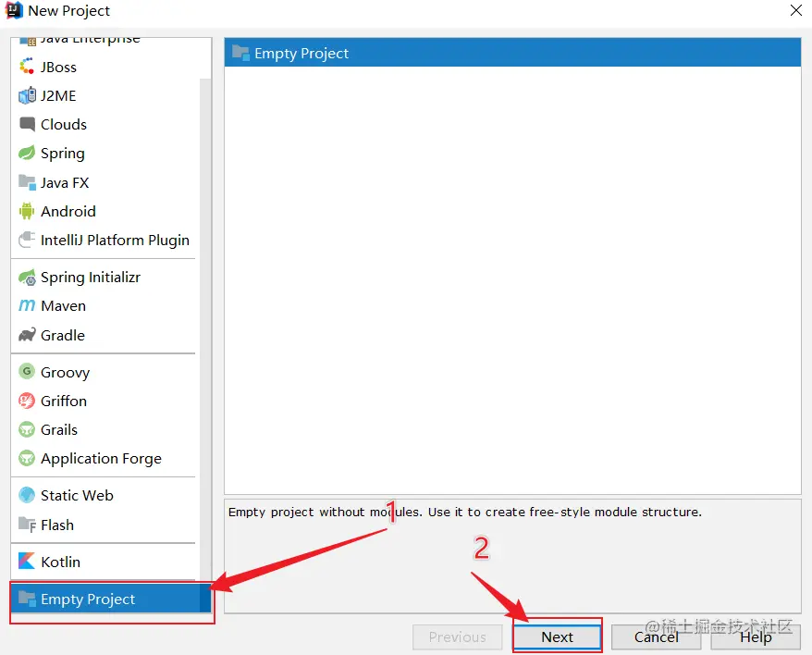Select Gradle project type

click(x=105, y=335)
